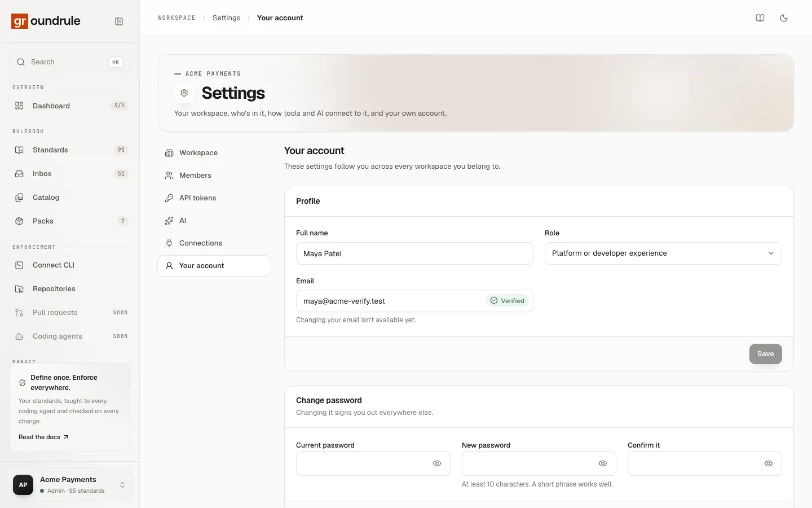The height and width of the screenshot is (508, 812).
Task: Click the Verified checkmark badge
Action: coord(507,301)
